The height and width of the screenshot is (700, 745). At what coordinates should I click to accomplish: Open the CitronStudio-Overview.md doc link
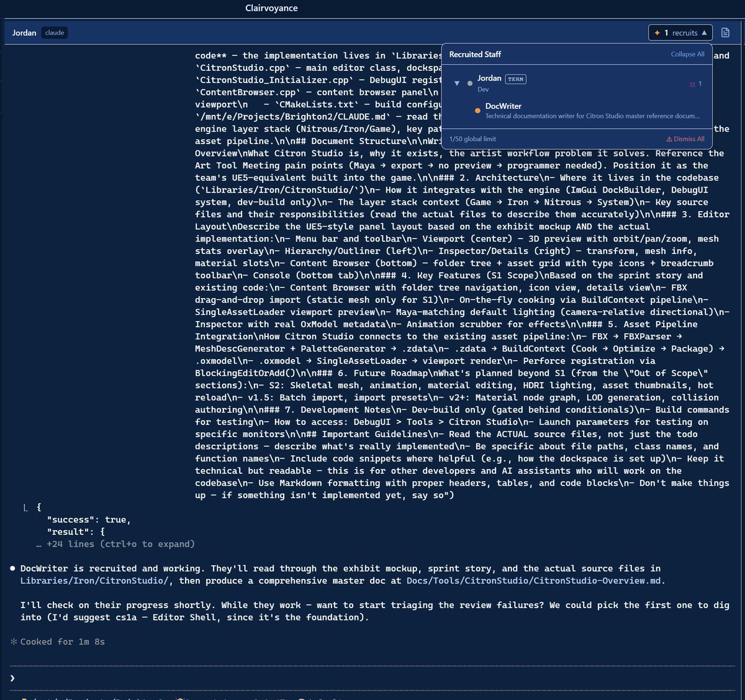[535, 581]
